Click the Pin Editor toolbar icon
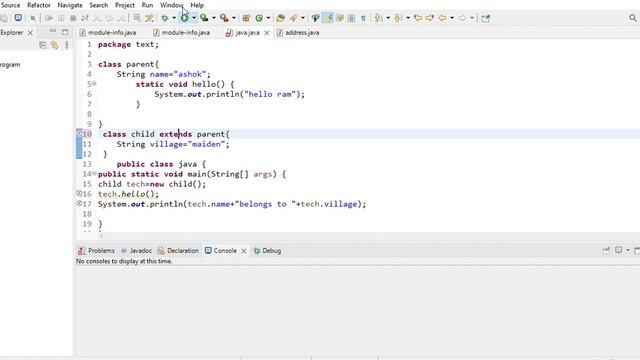Screen dimensions: 640x360 [x=485, y=18]
